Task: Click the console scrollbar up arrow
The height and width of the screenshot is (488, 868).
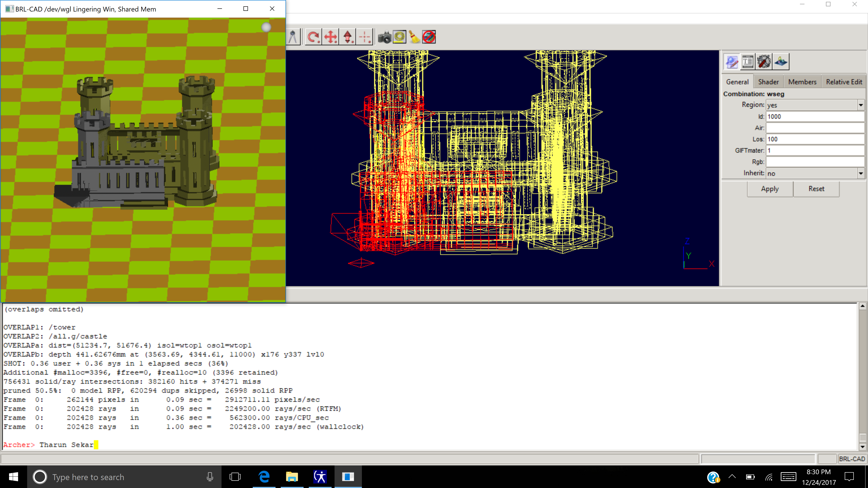Action: [862, 306]
